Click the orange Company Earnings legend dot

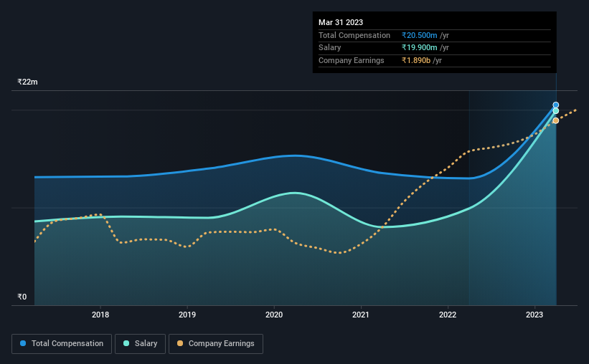(180, 343)
